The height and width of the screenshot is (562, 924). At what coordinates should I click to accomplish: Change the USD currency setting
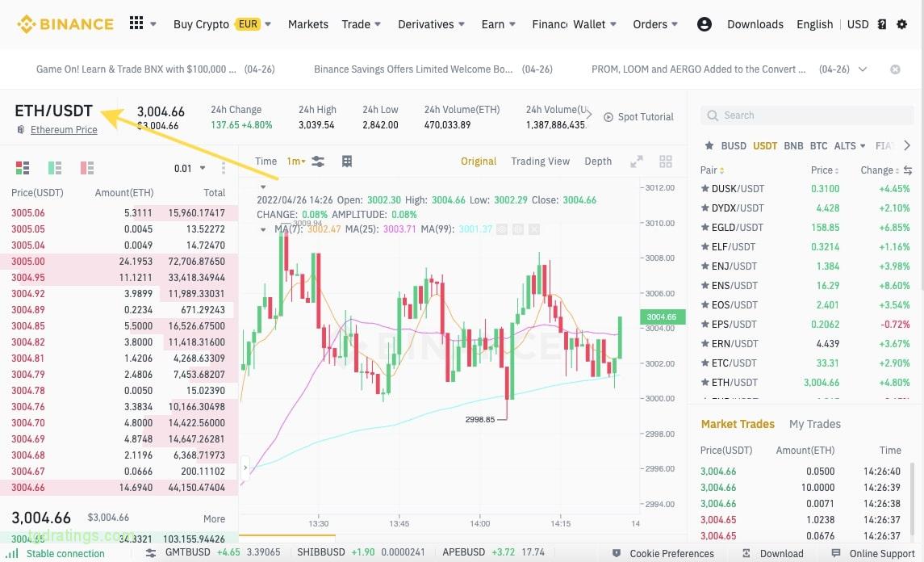click(858, 24)
